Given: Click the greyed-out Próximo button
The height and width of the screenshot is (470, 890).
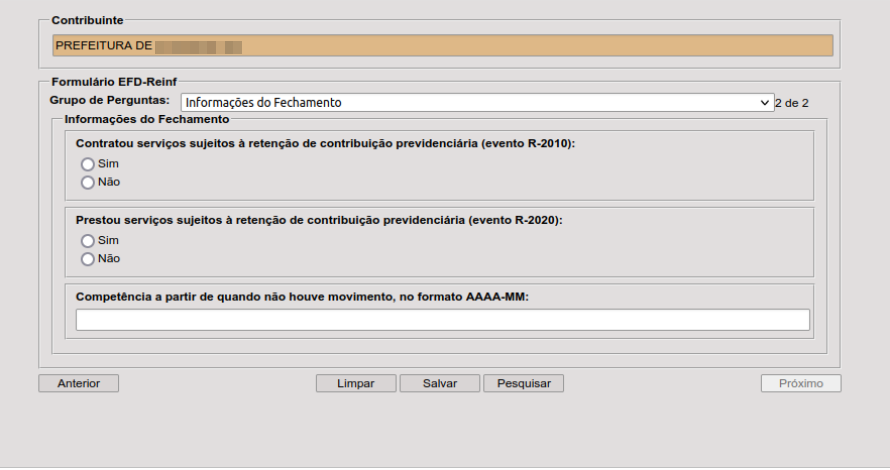Looking at the screenshot, I should (800, 383).
